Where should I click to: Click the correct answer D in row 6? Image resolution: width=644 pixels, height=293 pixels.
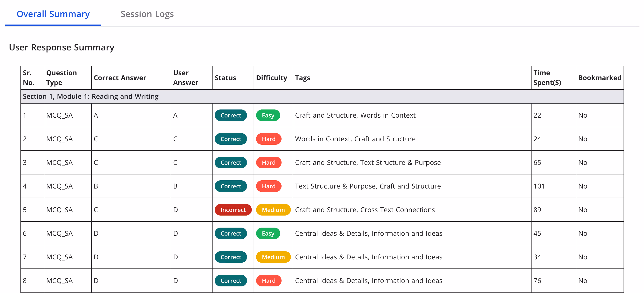click(96, 233)
